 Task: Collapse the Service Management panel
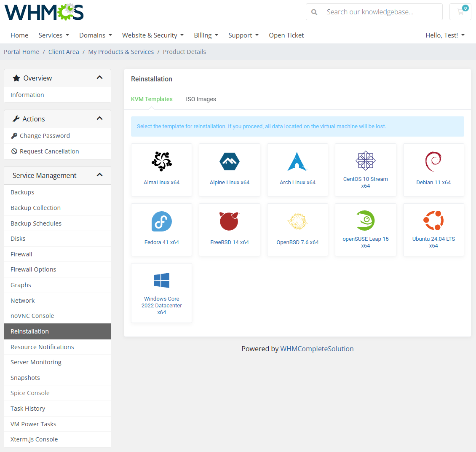click(100, 175)
